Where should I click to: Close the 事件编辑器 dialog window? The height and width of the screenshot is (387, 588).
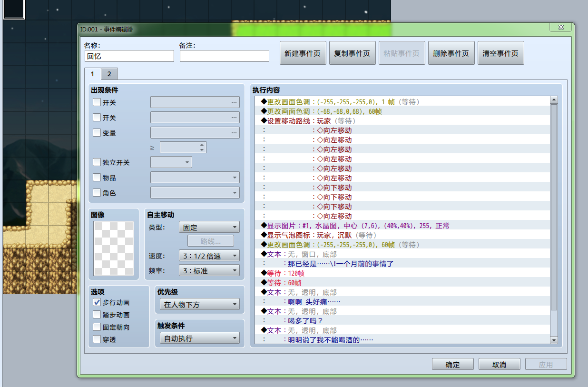point(560,27)
